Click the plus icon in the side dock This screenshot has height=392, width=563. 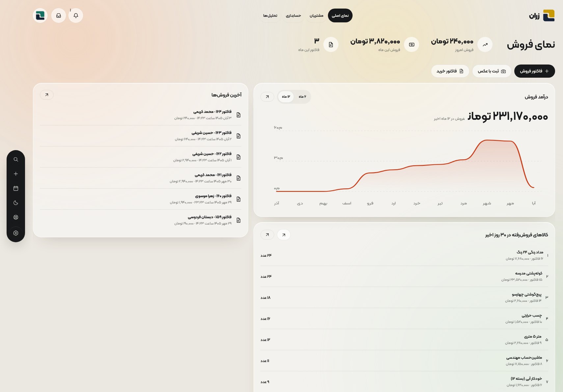coord(16,174)
